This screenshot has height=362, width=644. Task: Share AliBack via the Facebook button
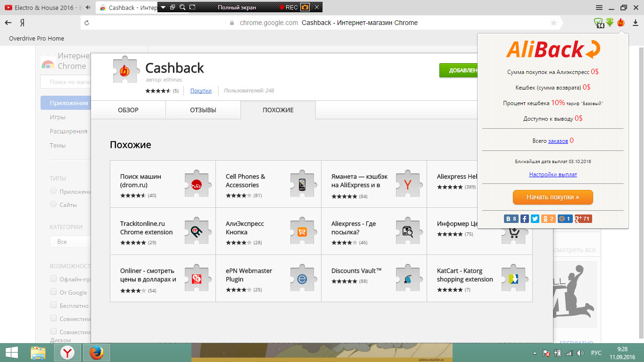[525, 219]
